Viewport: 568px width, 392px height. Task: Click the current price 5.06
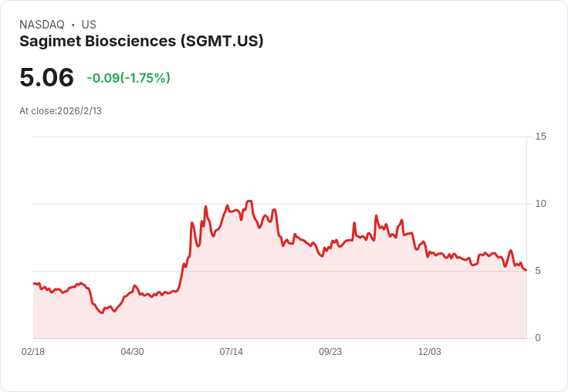(46, 77)
